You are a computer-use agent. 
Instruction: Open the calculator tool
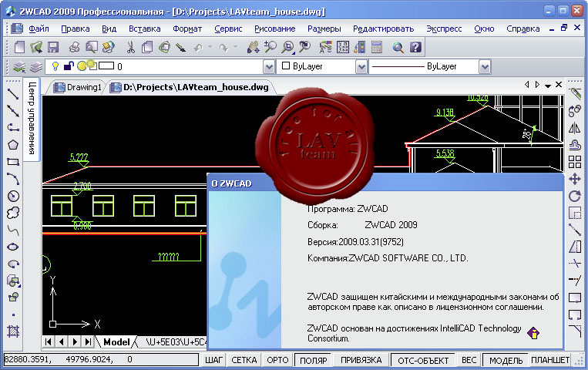coord(377,47)
